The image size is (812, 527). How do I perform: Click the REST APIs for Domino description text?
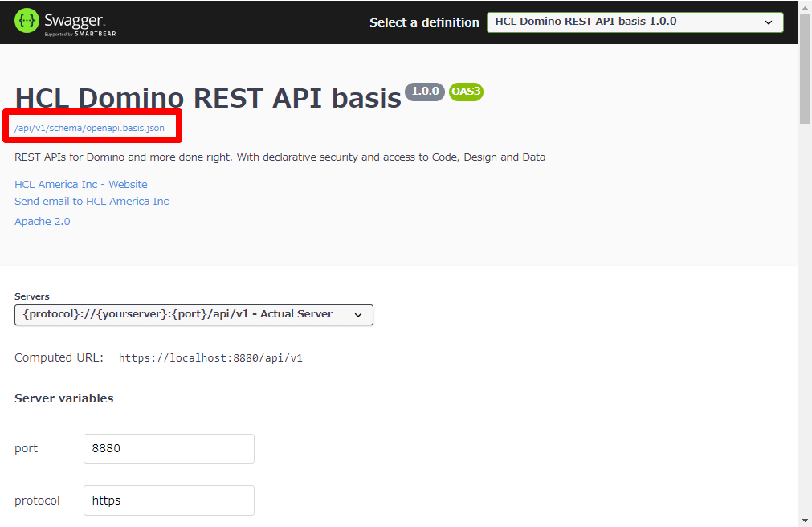pyautogui.click(x=280, y=157)
